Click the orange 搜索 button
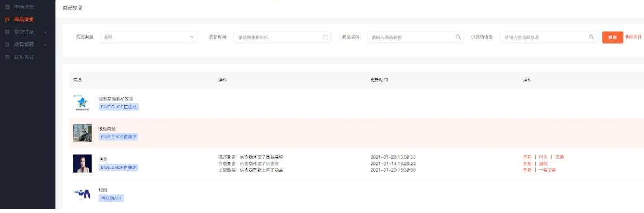This screenshot has height=213, width=644. (612, 37)
